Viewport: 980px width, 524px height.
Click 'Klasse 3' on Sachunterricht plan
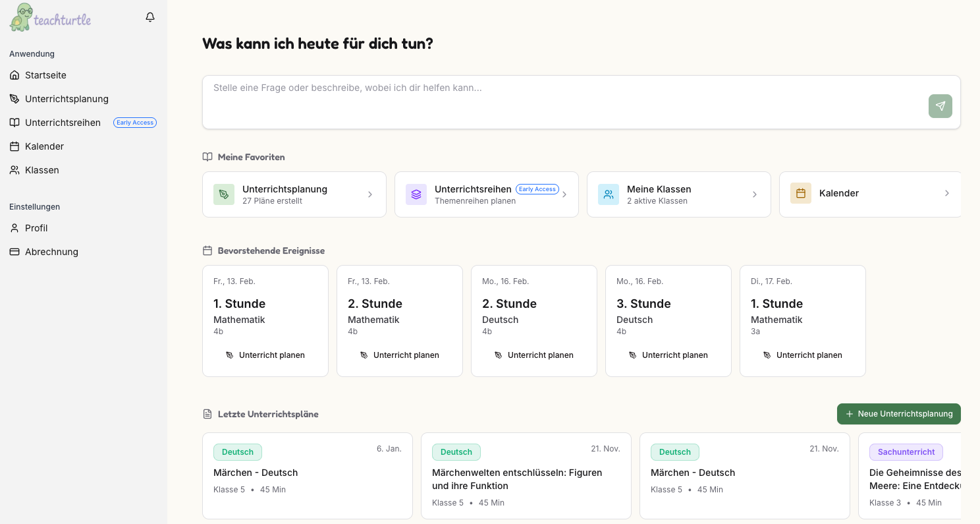tap(885, 503)
